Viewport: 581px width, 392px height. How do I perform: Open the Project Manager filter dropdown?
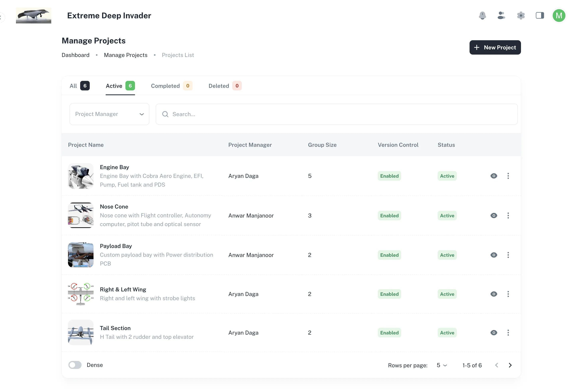click(x=109, y=114)
